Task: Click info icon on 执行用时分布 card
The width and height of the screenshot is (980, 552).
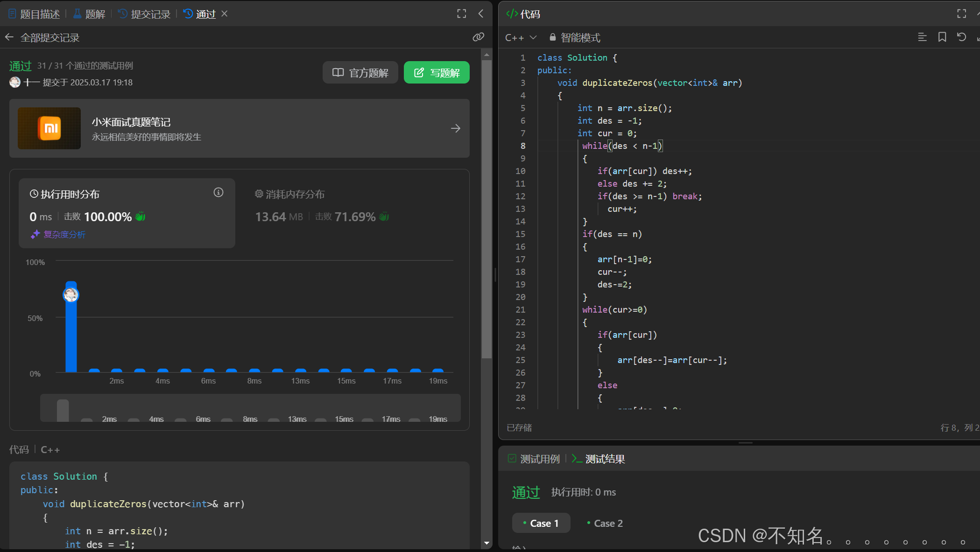Action: click(219, 193)
